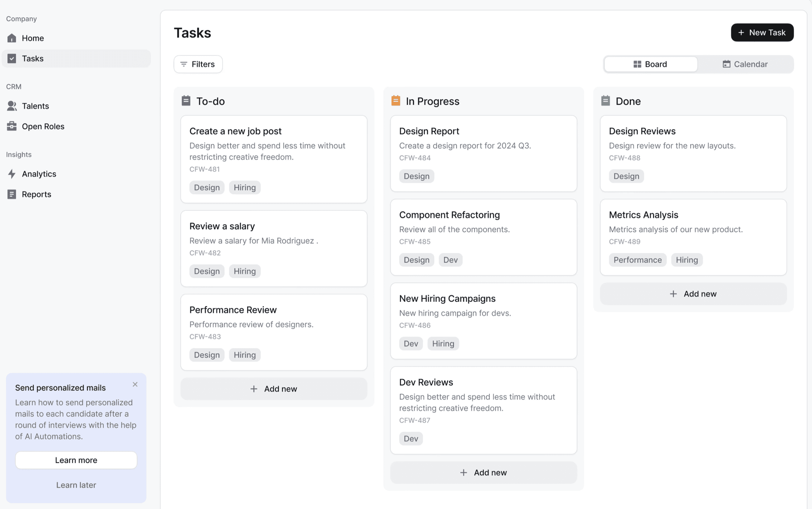812x509 pixels.
Task: Click the To-do column clipboard icon
Action: [x=186, y=101]
